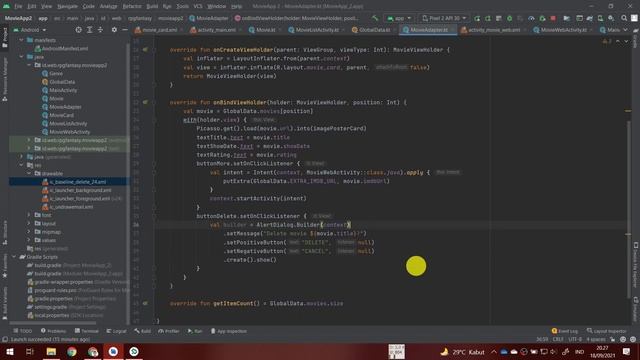This screenshot has width=640, height=360.
Task: Click the UTF-8 encoding status bar entry
Action: (575, 339)
